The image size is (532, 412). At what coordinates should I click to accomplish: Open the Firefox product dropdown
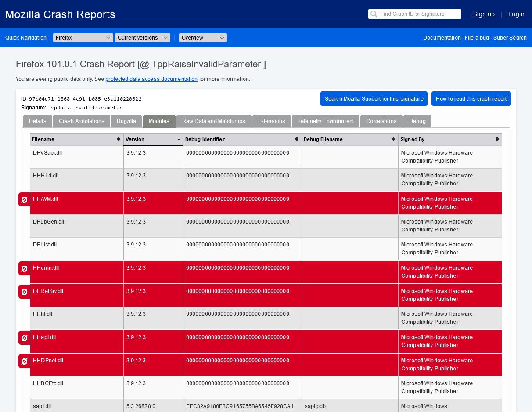[x=83, y=38]
